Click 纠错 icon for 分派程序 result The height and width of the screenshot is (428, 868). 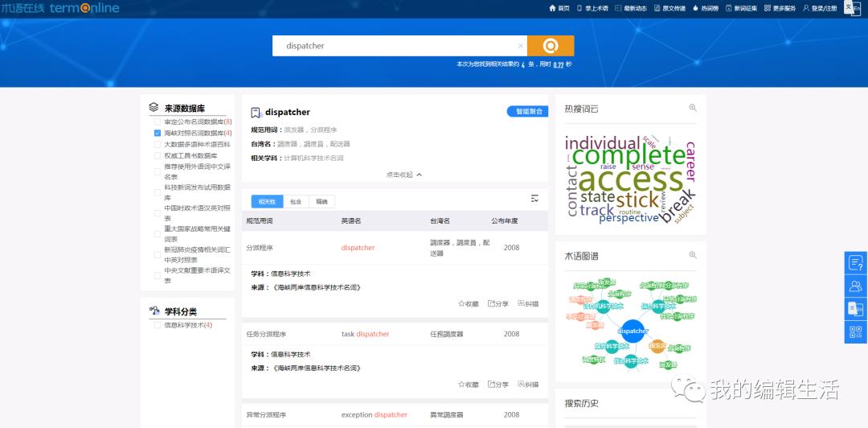point(528,304)
